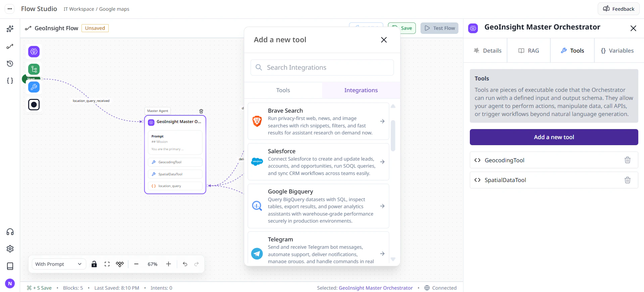The width and height of the screenshot is (644, 292).
Task: Switch to the Tools tab in dialog
Action: [283, 90]
